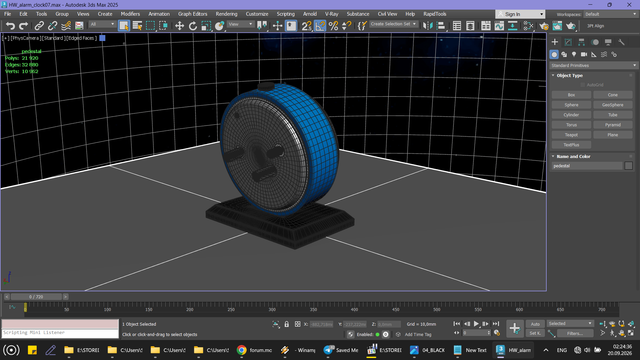Open the New Text taskbar window
640x360 pixels.
(x=470, y=350)
